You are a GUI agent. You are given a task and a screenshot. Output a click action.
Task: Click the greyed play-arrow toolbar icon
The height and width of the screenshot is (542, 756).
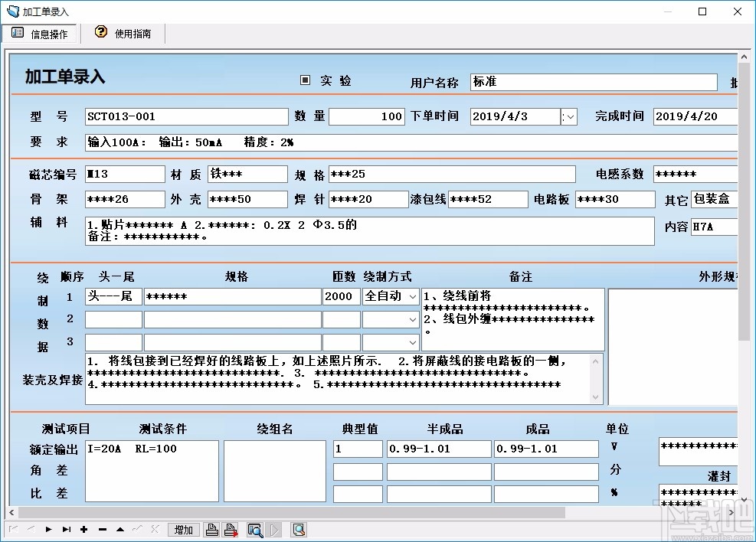(x=275, y=530)
